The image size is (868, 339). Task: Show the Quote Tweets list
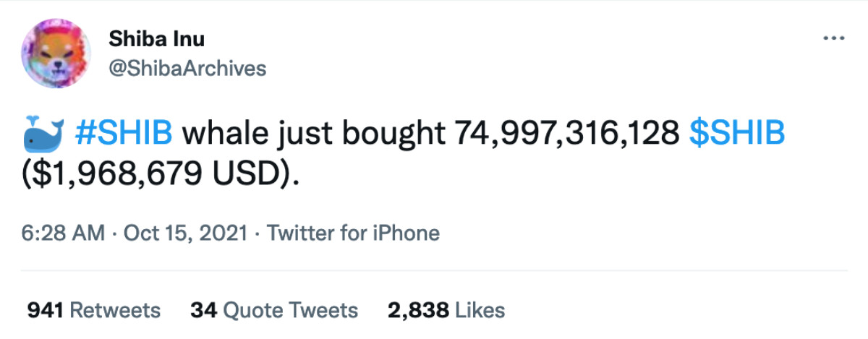(291, 310)
